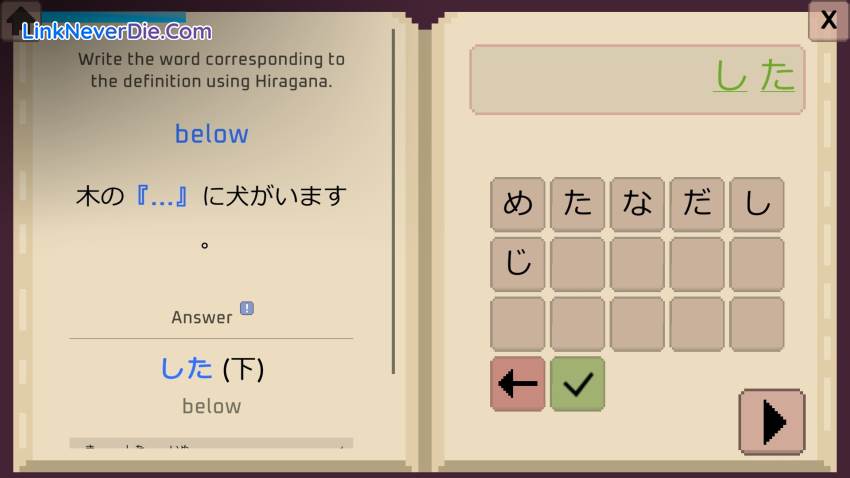Viewport: 850px width, 478px height.
Task: Pick the な hiragana tile
Action: pyautogui.click(x=637, y=204)
